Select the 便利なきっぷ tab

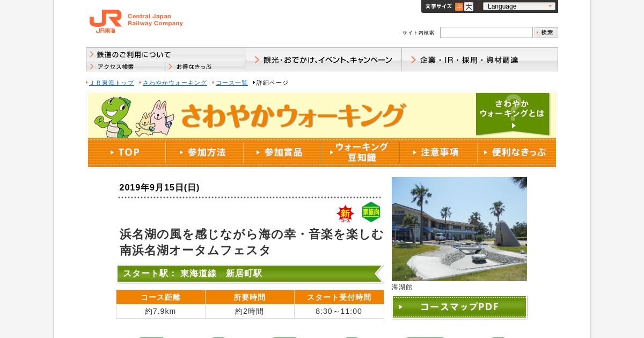[516, 152]
